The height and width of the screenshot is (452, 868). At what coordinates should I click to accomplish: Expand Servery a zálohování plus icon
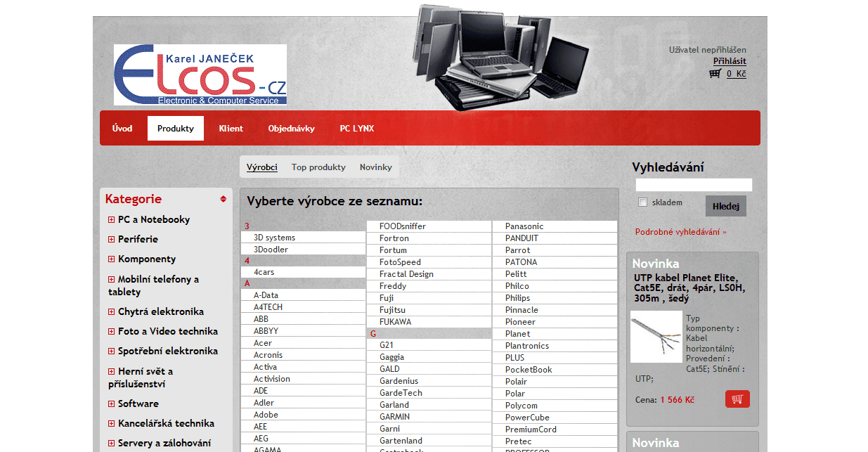[111, 443]
